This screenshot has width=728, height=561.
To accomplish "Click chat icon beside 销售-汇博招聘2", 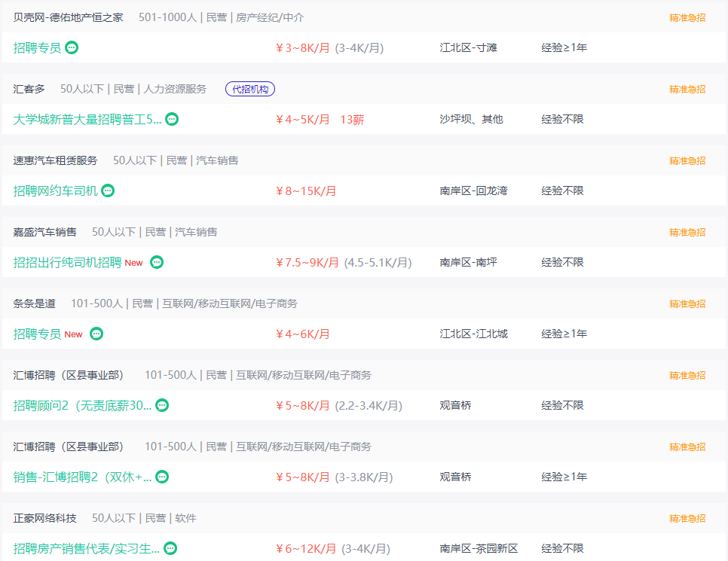I will pyautogui.click(x=162, y=477).
